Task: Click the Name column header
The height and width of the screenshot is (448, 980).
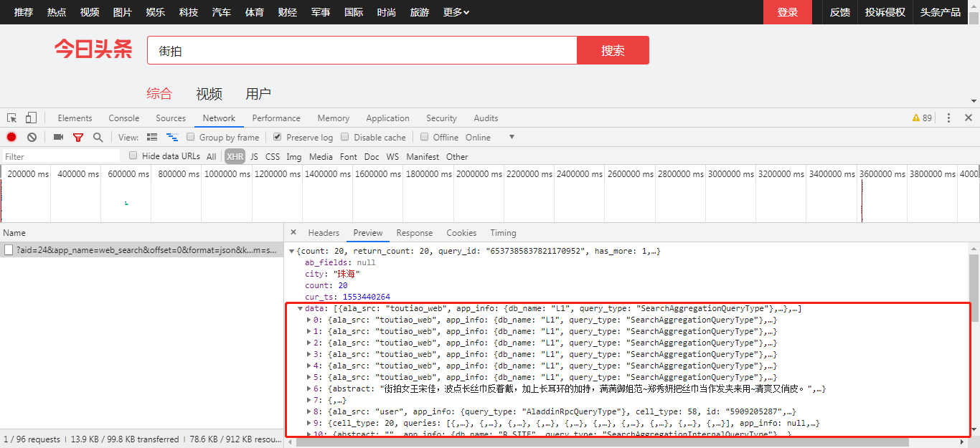Action: coord(142,232)
